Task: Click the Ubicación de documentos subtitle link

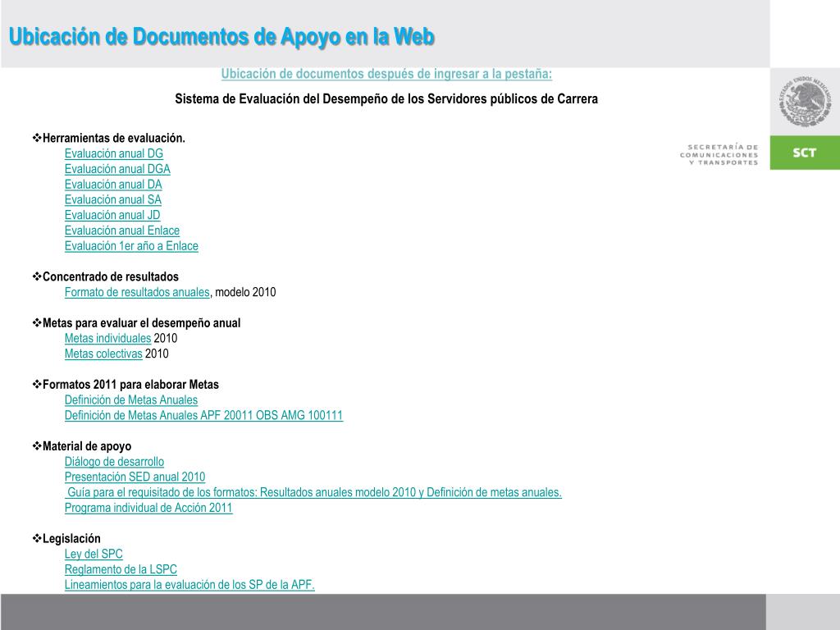Action: click(x=386, y=74)
